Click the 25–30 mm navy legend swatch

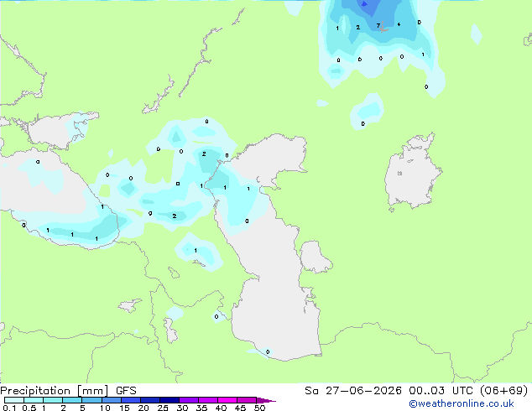pyautogui.click(x=170, y=400)
